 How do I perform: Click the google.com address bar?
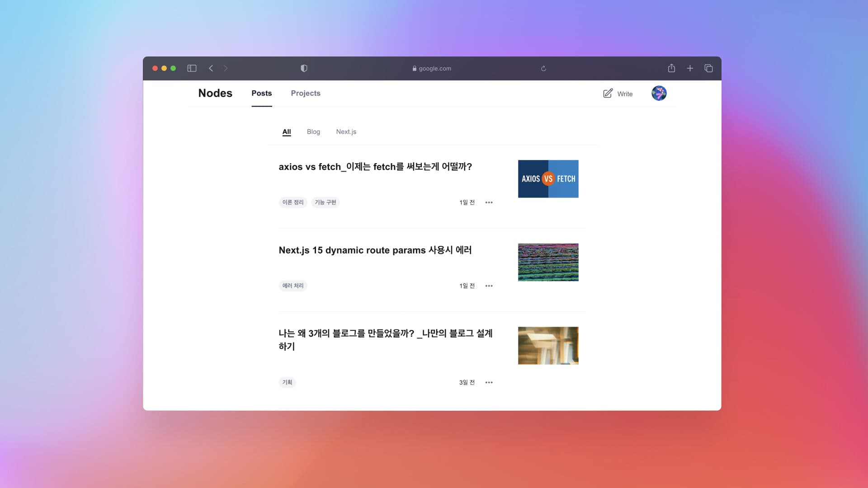(x=432, y=69)
